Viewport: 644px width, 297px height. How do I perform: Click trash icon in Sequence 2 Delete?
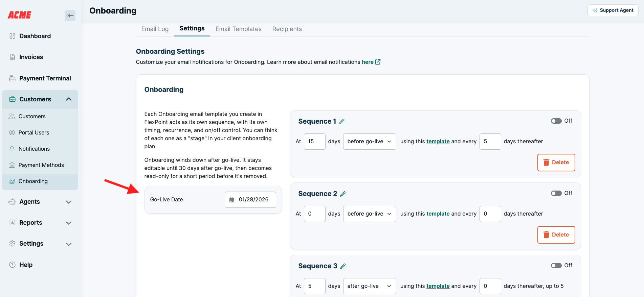pos(546,235)
